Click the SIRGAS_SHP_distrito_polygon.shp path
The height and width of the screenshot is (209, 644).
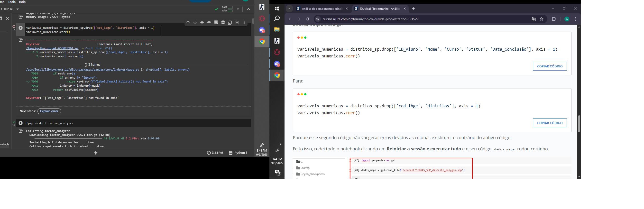(432, 170)
